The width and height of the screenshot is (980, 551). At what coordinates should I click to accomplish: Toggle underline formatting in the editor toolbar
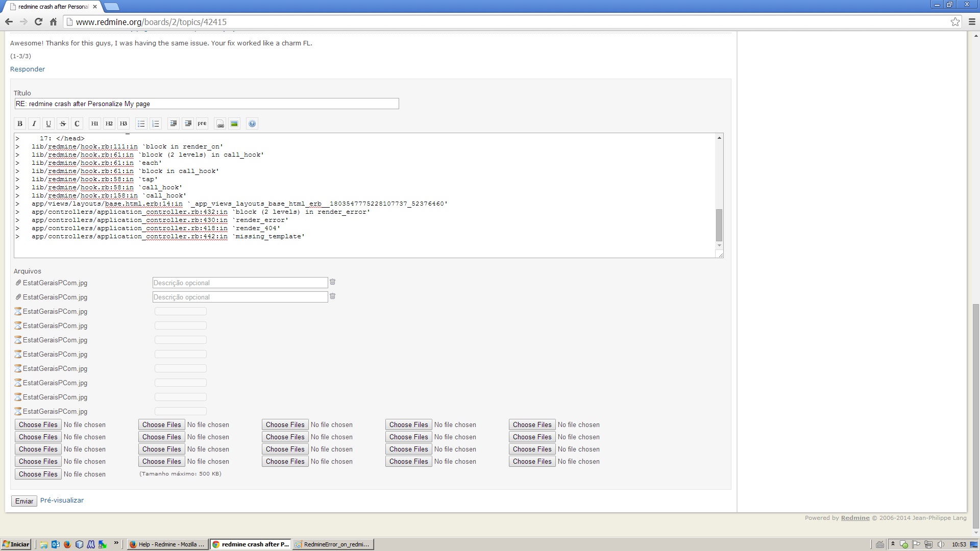click(x=48, y=123)
